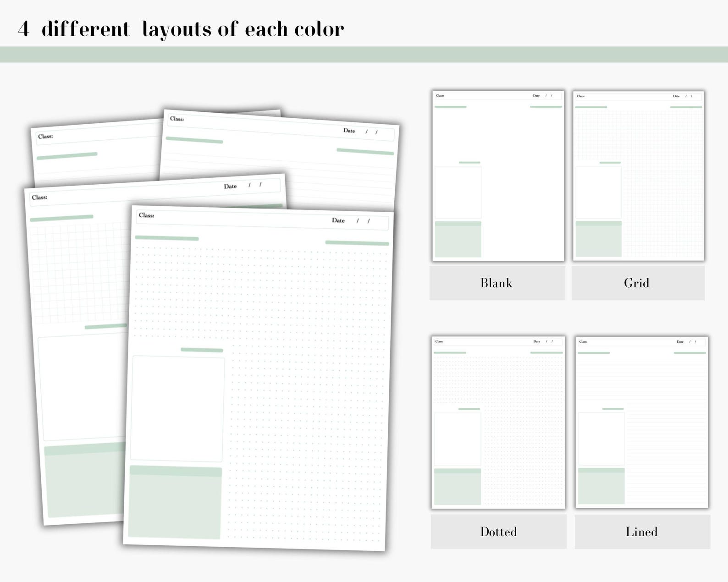Image resolution: width=728 pixels, height=582 pixels.
Task: Click the Class: label on the large grid page
Action: tap(39, 198)
